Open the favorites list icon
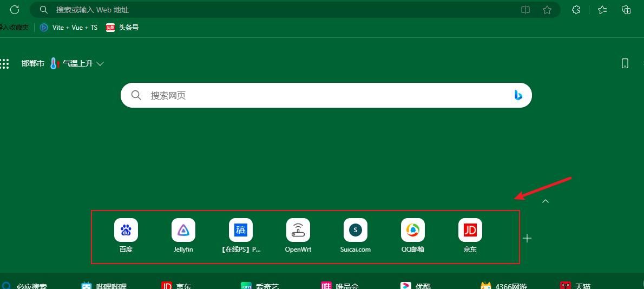 tap(602, 10)
